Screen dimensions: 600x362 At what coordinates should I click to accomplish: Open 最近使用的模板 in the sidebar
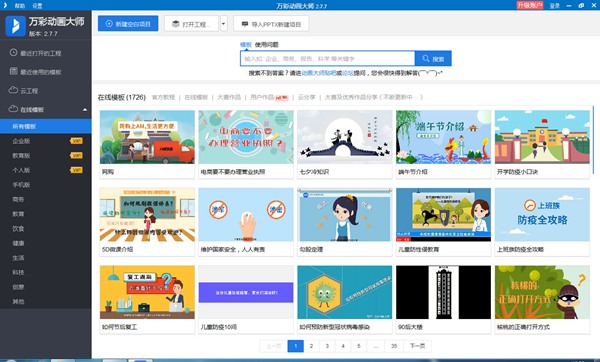41,72
